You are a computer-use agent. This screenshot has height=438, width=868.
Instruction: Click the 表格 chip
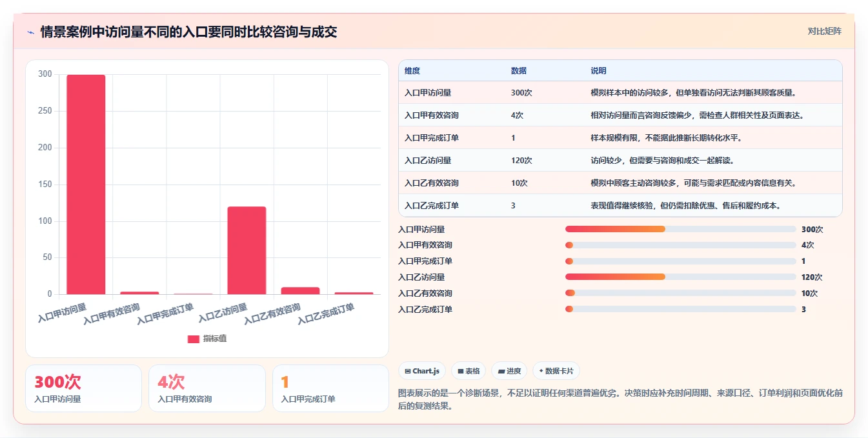(x=469, y=371)
